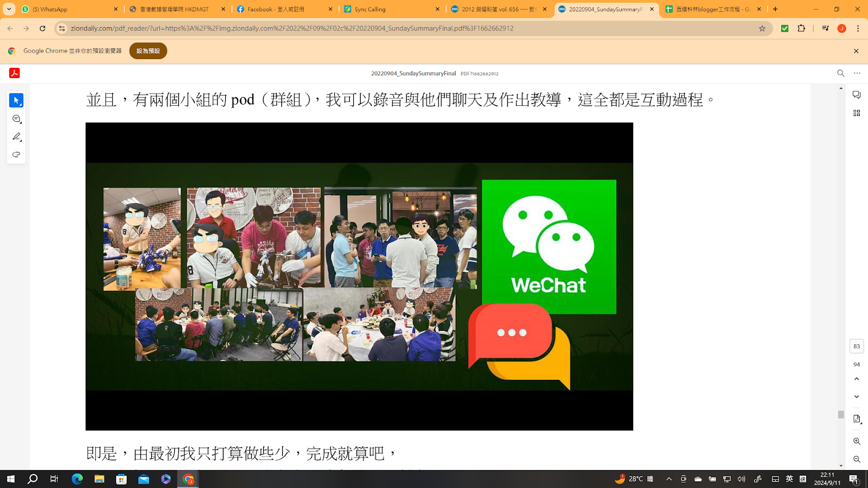Screen dimensions: 868x488
Task: Open File Explorer from taskbar
Action: 99,479
